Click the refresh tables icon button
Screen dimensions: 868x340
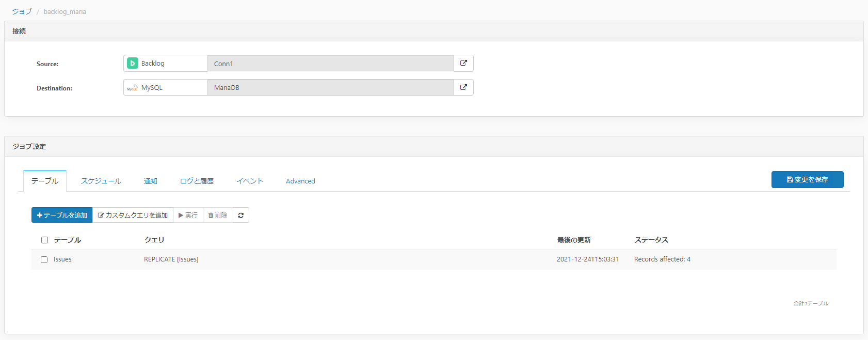[241, 215]
